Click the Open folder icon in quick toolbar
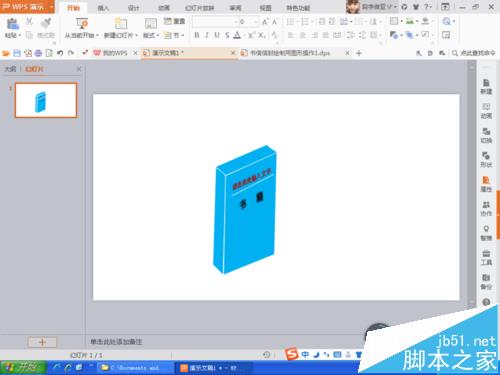This screenshot has width=500, height=375. [6, 53]
